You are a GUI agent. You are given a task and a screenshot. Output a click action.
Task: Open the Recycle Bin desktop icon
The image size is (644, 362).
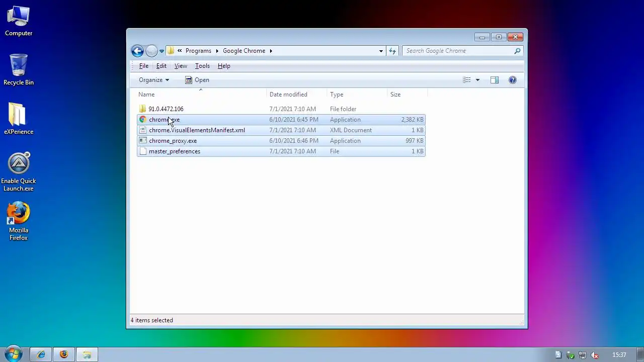tap(19, 69)
